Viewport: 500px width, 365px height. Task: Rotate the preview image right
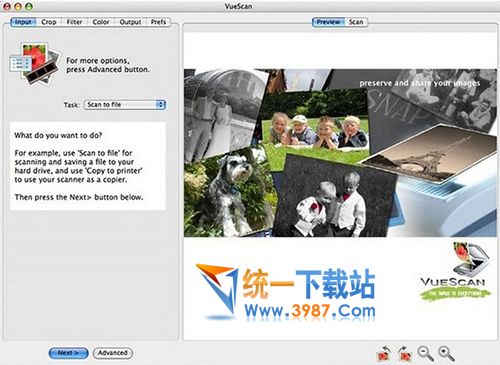(x=404, y=353)
